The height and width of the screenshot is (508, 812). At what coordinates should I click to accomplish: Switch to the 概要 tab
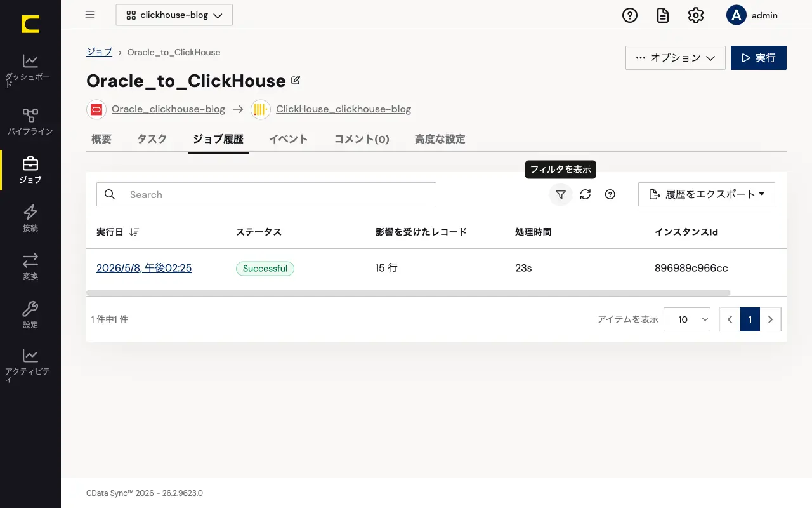[101, 139]
